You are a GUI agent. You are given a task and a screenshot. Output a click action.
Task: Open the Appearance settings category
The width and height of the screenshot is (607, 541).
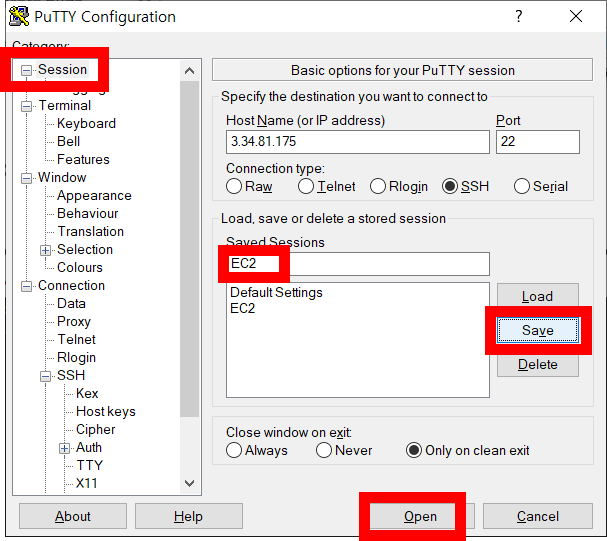pyautogui.click(x=94, y=195)
